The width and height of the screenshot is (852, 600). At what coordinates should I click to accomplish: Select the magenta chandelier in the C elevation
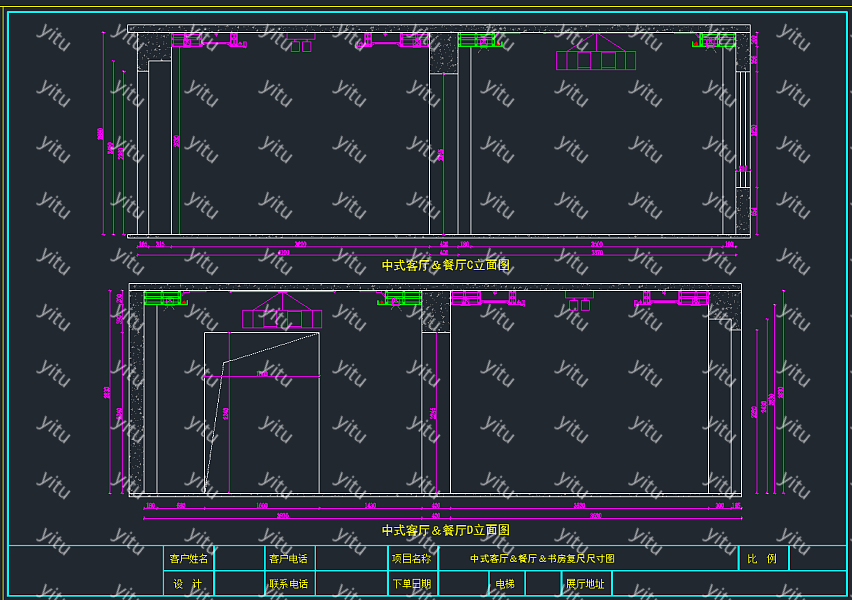596,57
